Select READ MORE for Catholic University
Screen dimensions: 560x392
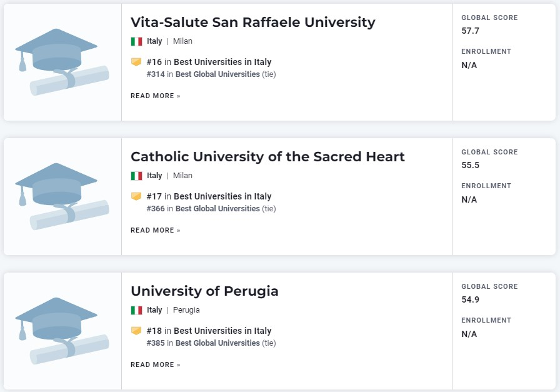(156, 230)
